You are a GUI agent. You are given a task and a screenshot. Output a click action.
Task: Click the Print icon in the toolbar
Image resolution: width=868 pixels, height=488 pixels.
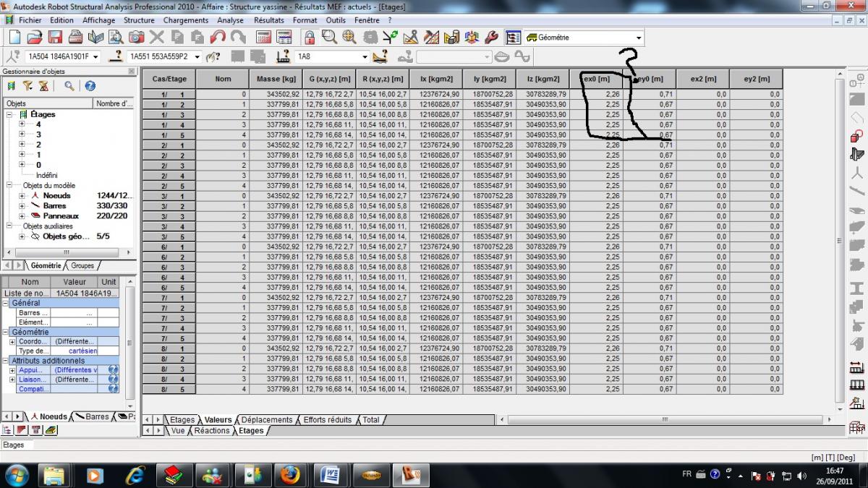pos(77,38)
